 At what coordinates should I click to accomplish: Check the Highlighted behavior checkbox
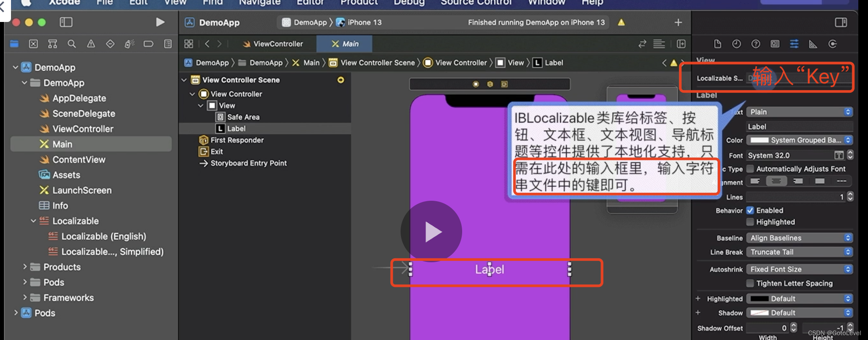[x=750, y=222]
